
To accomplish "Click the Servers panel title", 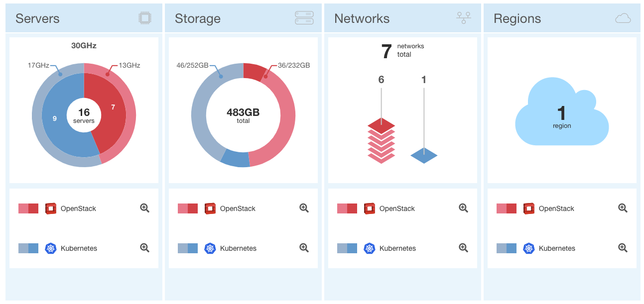I will (37, 18).
